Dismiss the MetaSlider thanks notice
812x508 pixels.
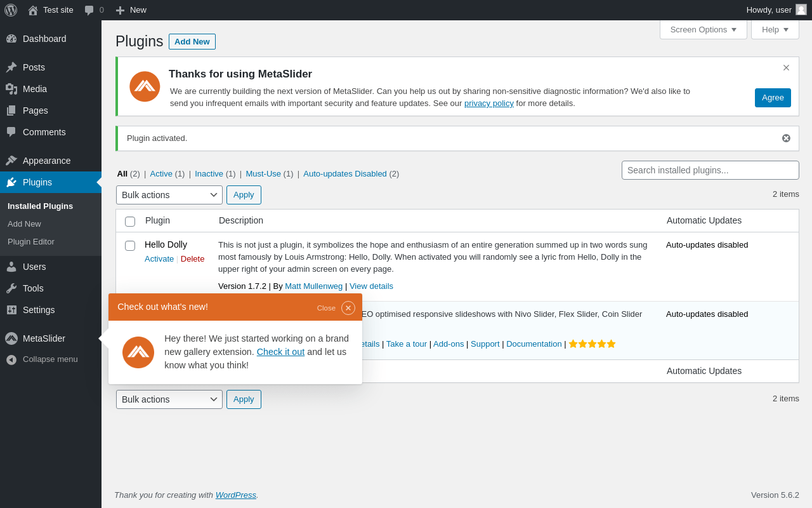786,68
